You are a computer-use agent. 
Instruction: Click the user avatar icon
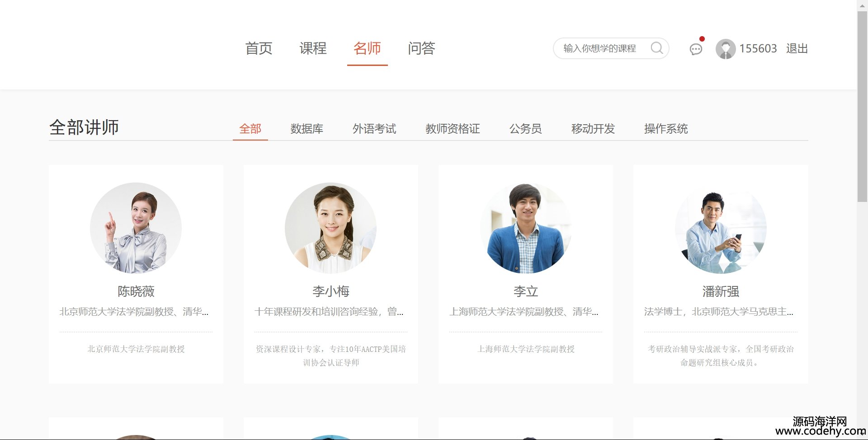(x=725, y=49)
